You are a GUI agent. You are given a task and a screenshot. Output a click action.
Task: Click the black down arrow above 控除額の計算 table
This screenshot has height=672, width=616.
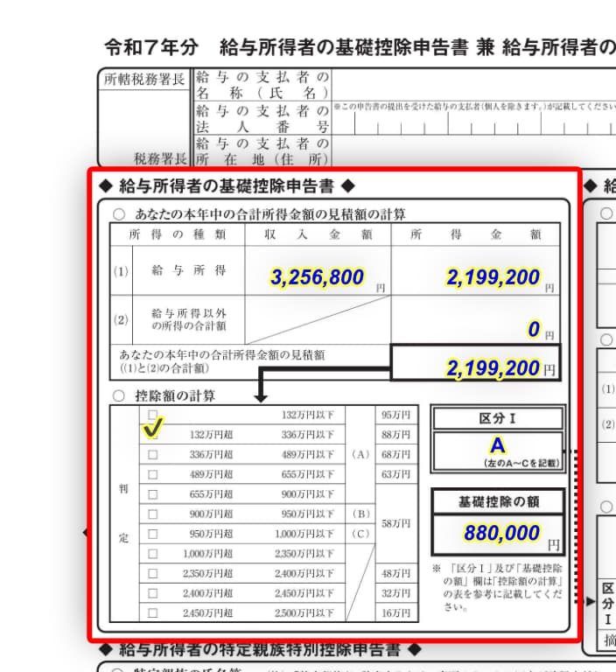point(260,395)
